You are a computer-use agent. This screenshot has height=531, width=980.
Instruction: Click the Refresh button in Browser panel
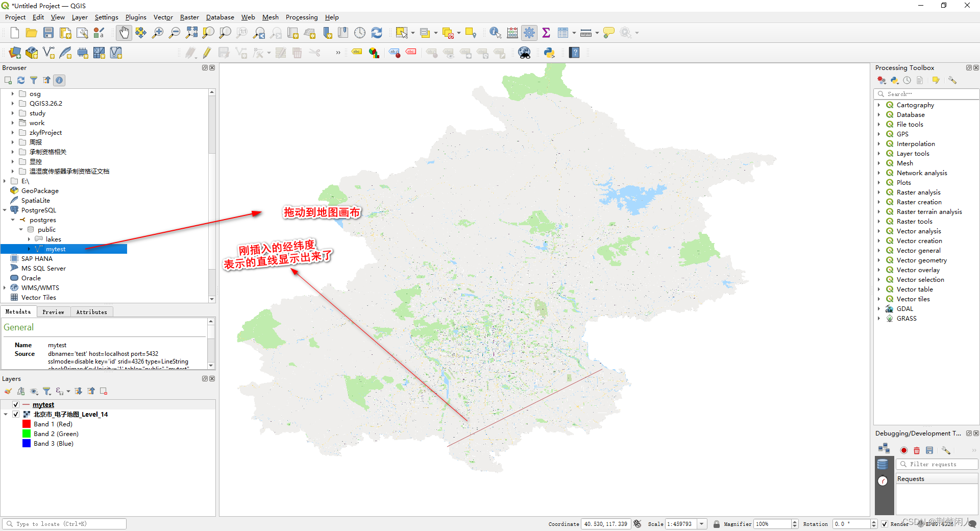(20, 80)
